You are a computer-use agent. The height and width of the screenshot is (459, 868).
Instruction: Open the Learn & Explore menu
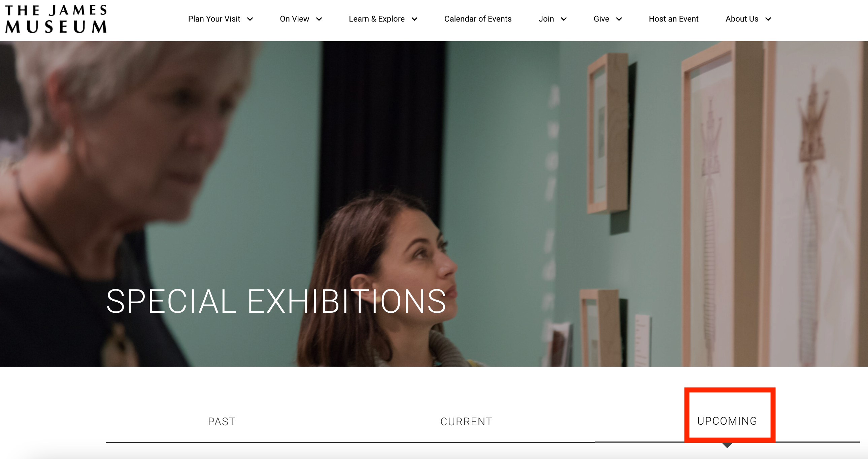[x=377, y=19]
